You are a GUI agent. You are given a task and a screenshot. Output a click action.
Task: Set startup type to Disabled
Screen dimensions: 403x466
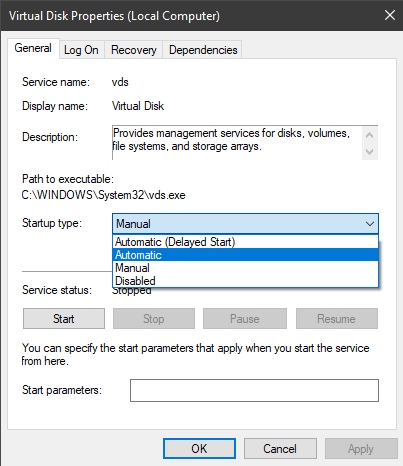pos(245,281)
